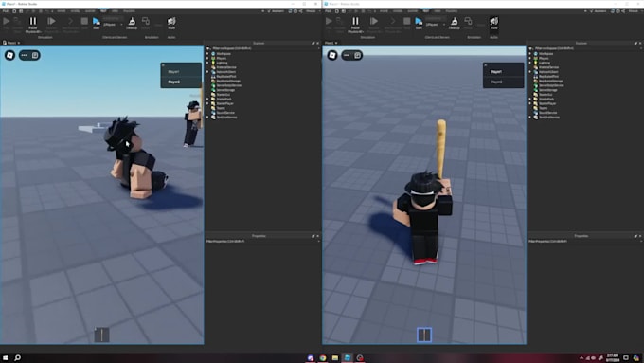This screenshot has height=363, width=644.
Task: Open the FILE menu in the right window
Action: [328, 11]
